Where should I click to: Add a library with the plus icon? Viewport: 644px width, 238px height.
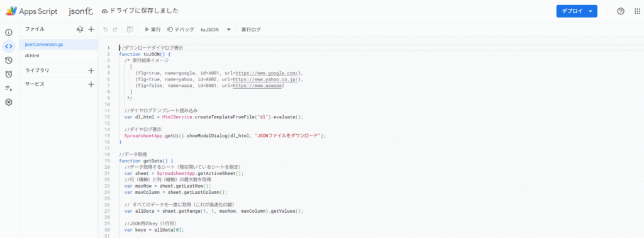pos(91,71)
